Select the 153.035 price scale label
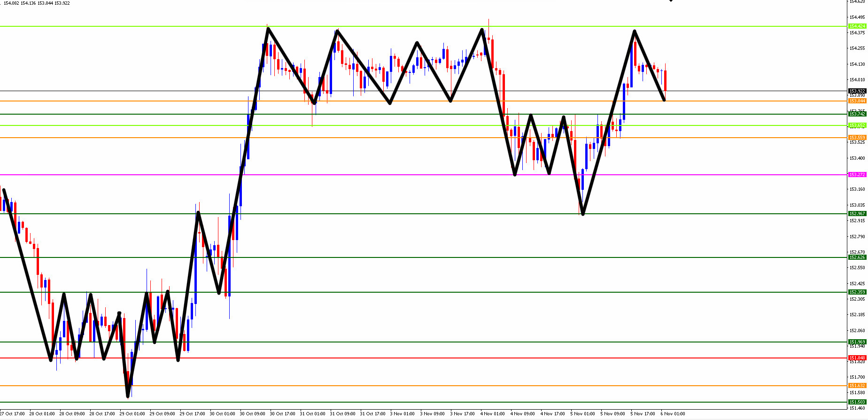Screen dimensions: 868x420 tap(857, 205)
